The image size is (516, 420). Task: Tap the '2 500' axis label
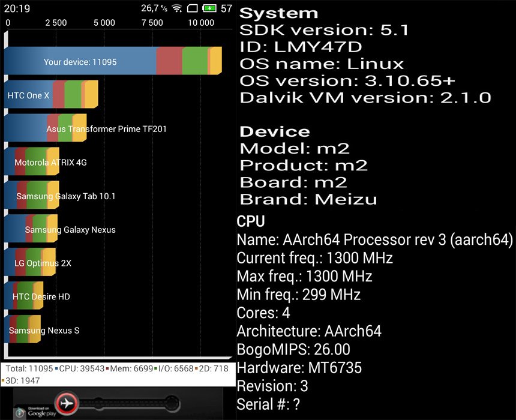tap(56, 23)
